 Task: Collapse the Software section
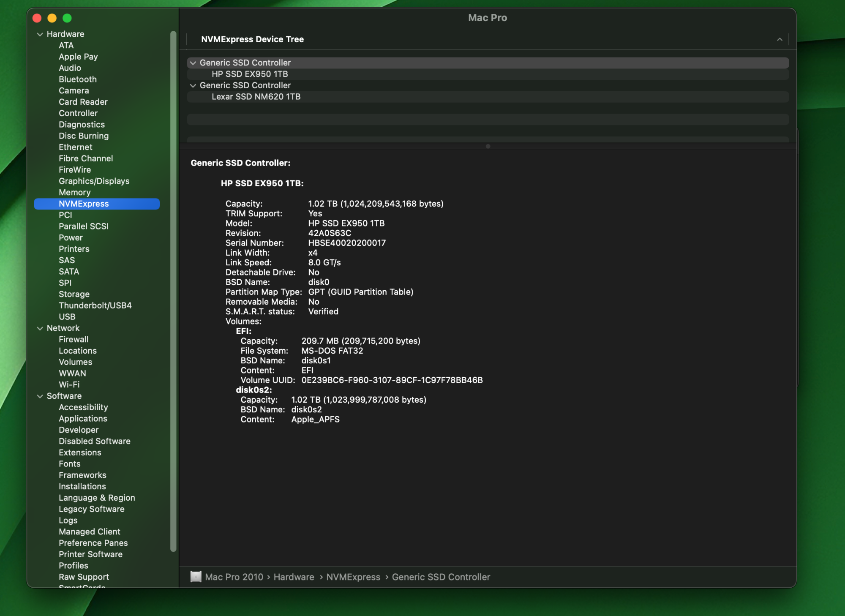tap(40, 396)
